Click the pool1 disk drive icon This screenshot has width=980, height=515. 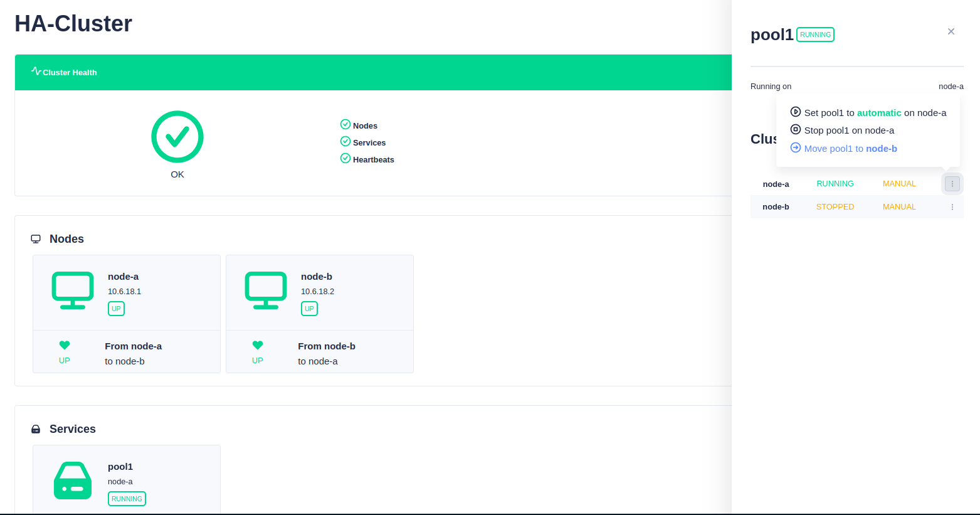pyautogui.click(x=73, y=480)
